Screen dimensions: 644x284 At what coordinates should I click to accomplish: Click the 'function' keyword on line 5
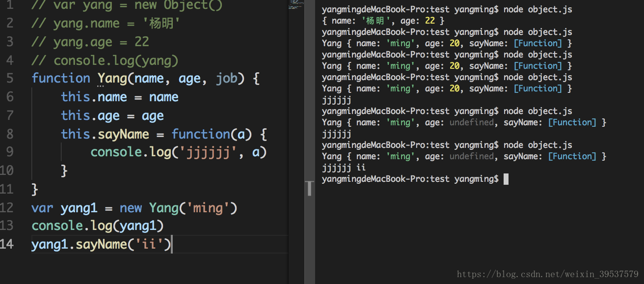pyautogui.click(x=61, y=78)
